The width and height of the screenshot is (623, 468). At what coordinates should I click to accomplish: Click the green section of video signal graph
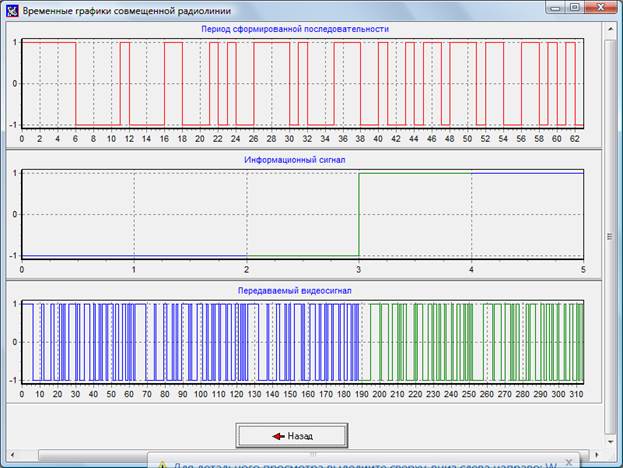click(x=470, y=341)
